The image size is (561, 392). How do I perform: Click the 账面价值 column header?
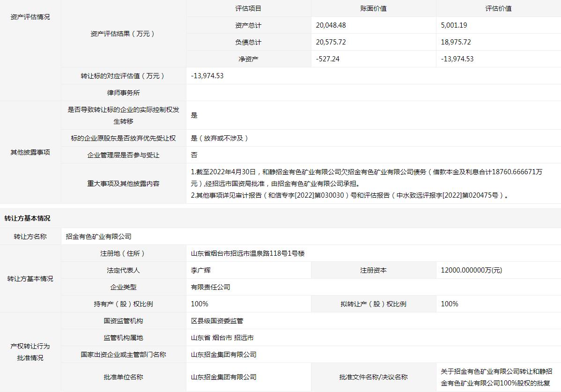373,8
